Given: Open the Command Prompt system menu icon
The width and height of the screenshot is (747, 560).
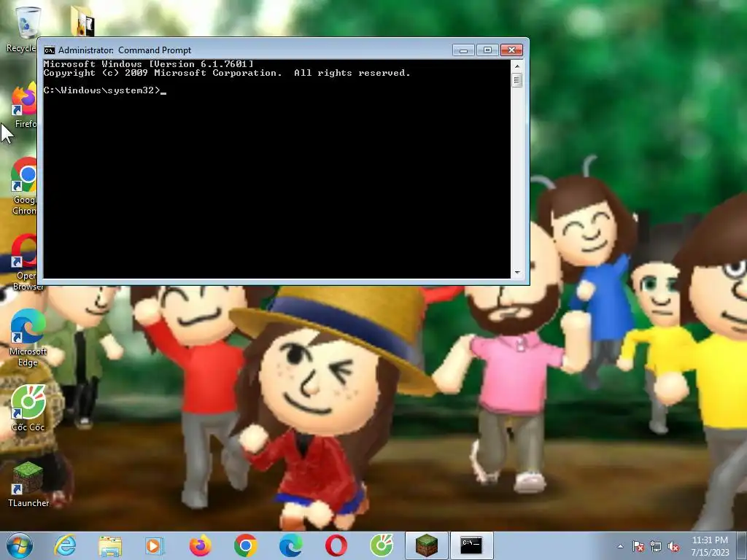Looking at the screenshot, I should click(50, 50).
